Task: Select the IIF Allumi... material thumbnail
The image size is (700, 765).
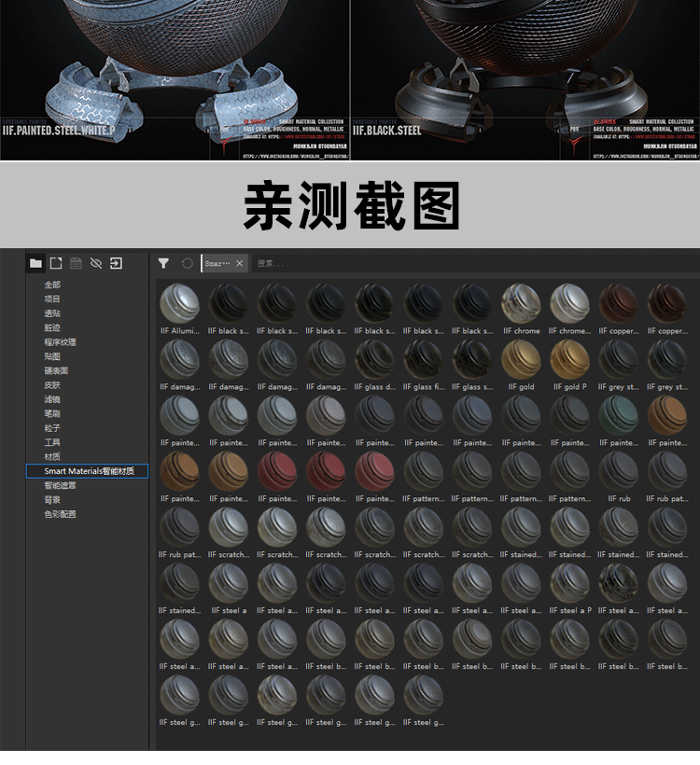Action: pyautogui.click(x=179, y=303)
